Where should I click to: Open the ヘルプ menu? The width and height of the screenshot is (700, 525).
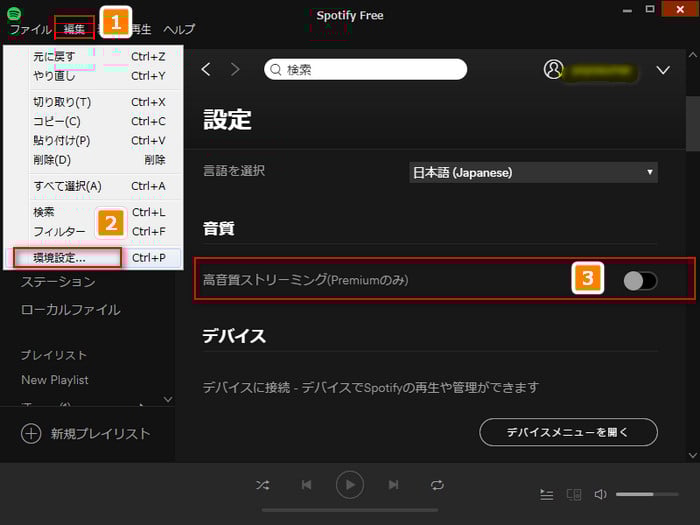pos(179,29)
